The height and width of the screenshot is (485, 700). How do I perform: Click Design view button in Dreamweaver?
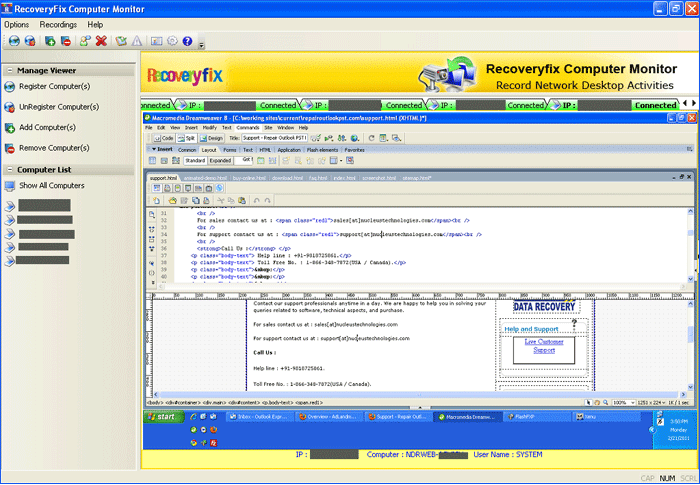[x=212, y=138]
